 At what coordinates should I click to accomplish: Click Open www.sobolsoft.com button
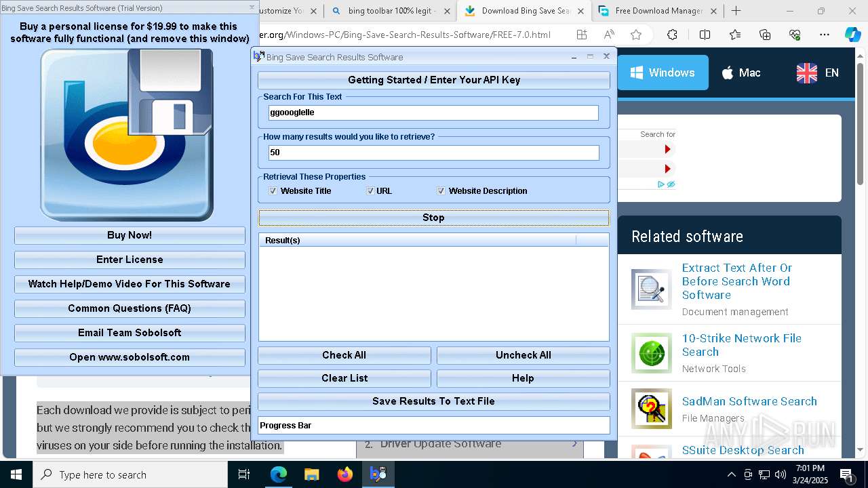[130, 357]
